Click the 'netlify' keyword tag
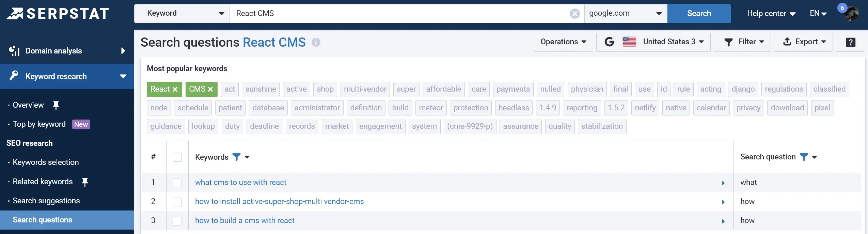Image resolution: width=868 pixels, height=234 pixels. (645, 108)
